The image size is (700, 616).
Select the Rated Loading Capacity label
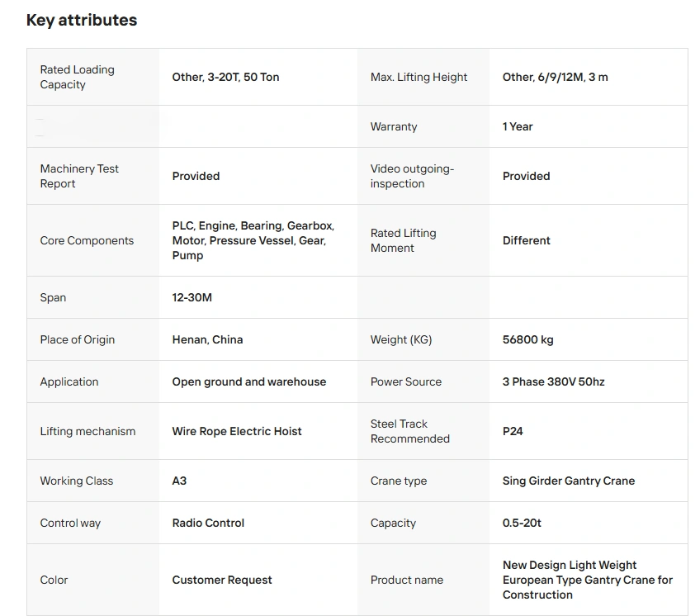78,77
